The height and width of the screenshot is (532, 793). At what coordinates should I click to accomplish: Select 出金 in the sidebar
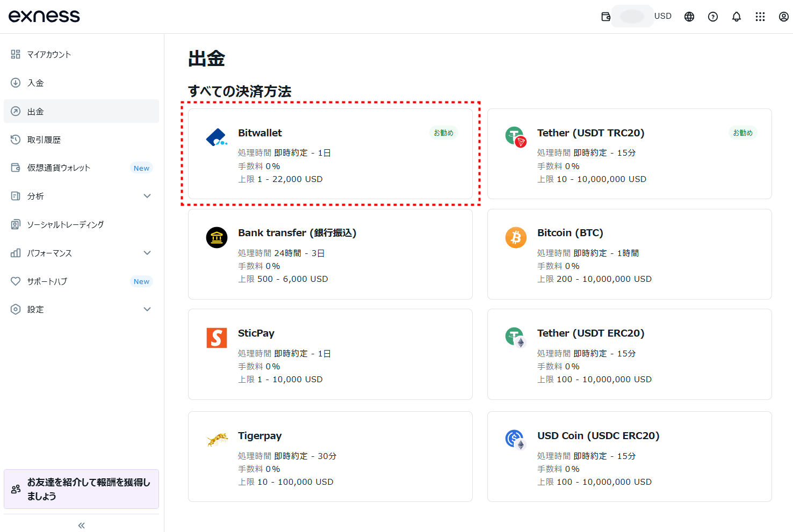click(x=81, y=111)
